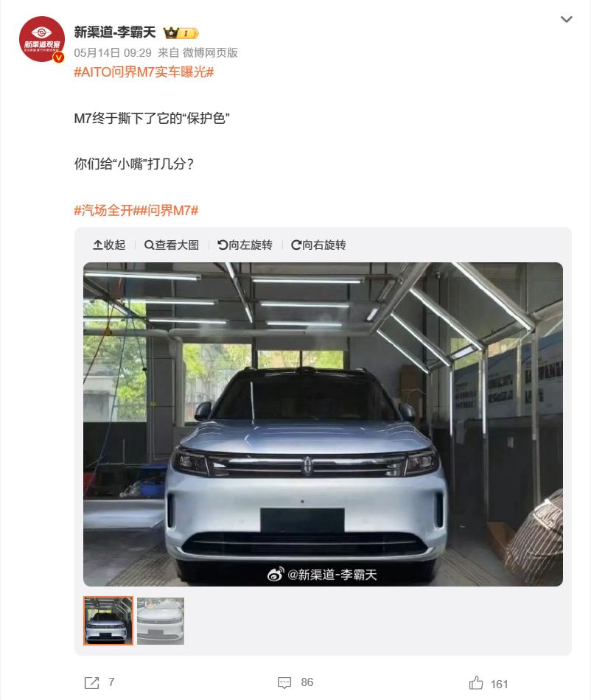Select the second car thumbnail
591x700 pixels.
[161, 621]
